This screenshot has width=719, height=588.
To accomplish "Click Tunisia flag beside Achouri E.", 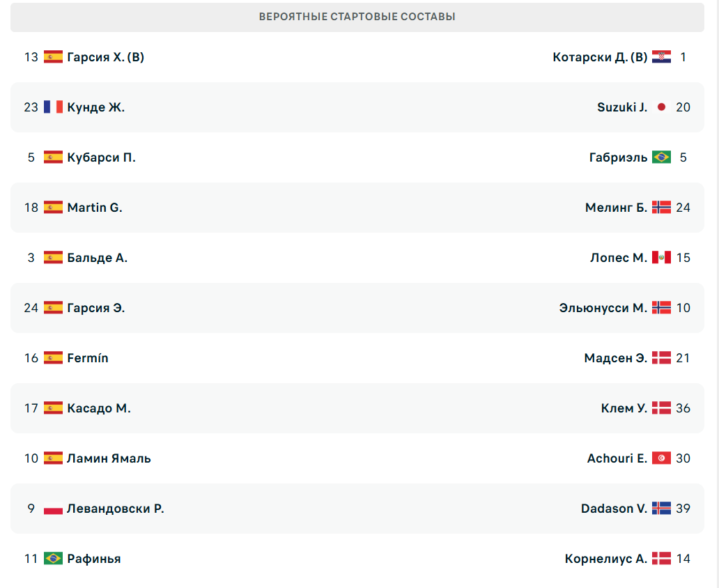I will tap(661, 458).
